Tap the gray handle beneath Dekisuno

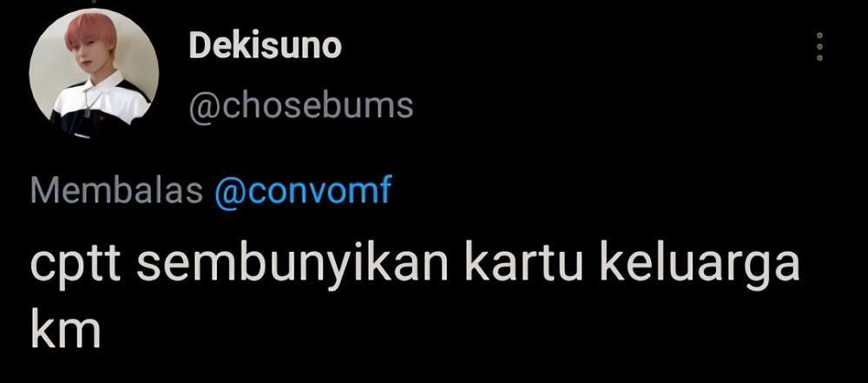301,105
